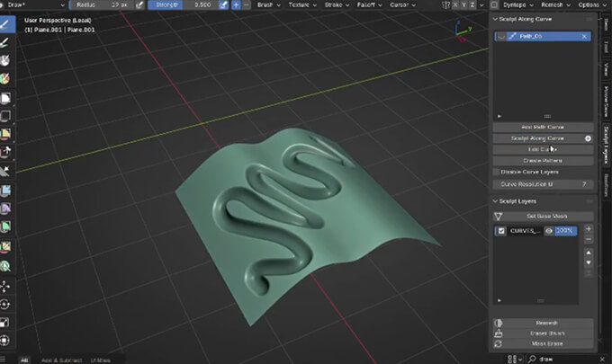This screenshot has width=612, height=364.
Task: Click the Curve Resolution U field
Action: (x=544, y=183)
